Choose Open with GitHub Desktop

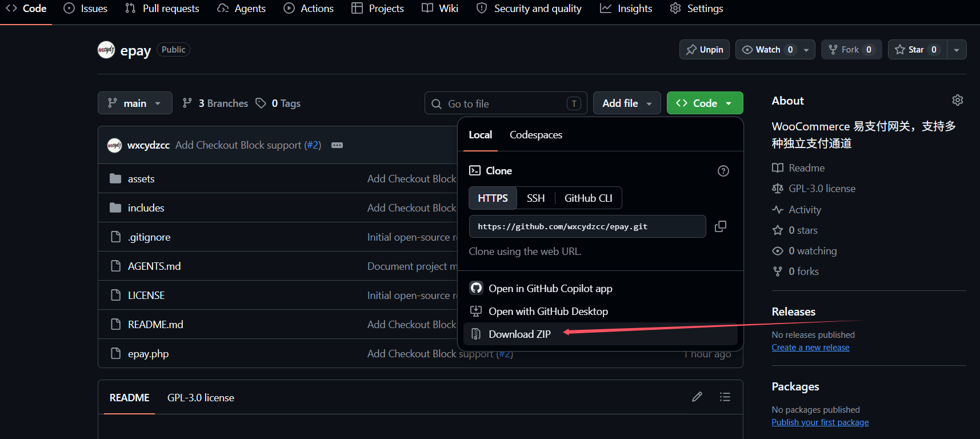click(601, 311)
